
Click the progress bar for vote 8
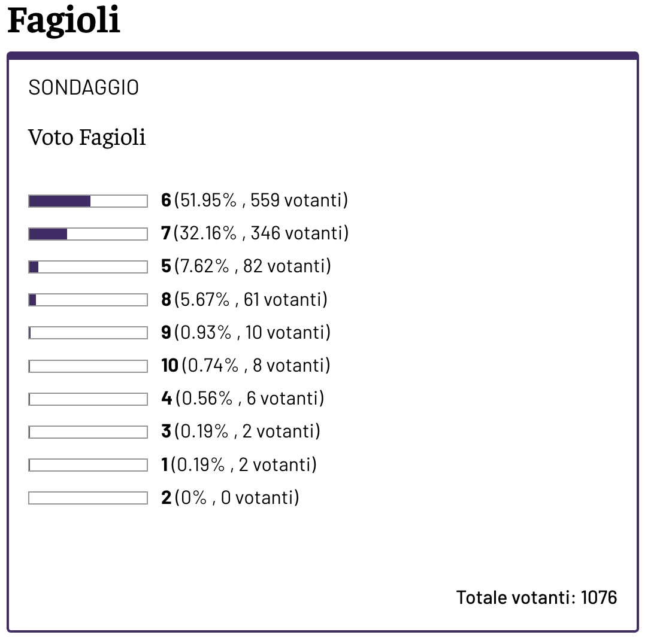coord(88,300)
